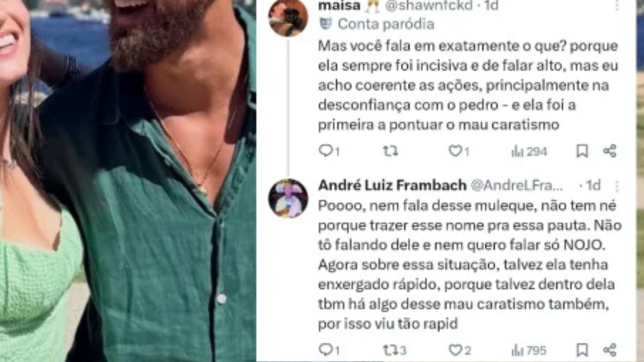Bookmark maisa's tweet

pos(582,151)
